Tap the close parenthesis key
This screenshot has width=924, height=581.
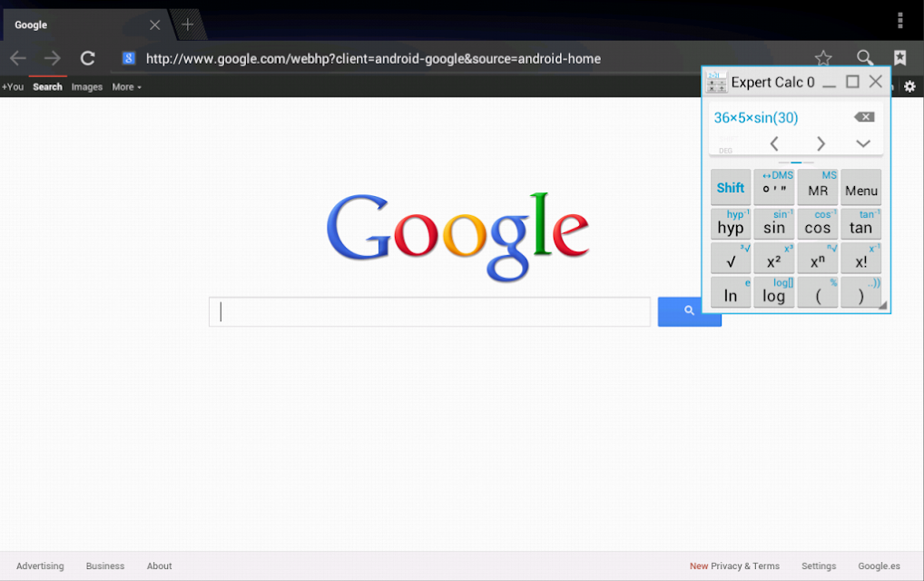click(861, 292)
